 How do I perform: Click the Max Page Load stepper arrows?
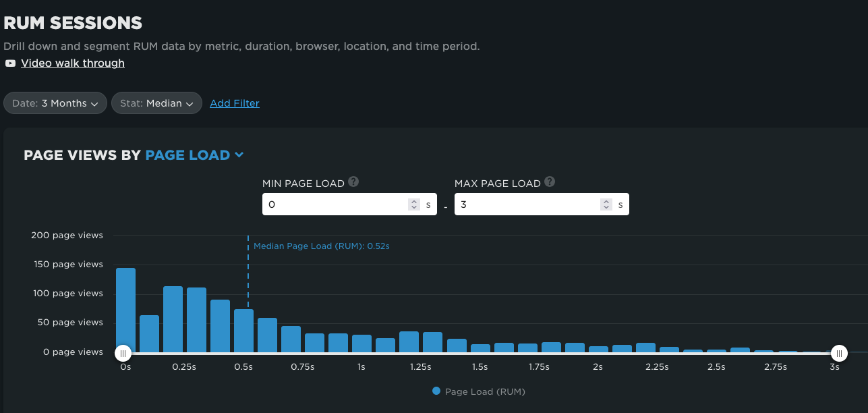(606, 204)
